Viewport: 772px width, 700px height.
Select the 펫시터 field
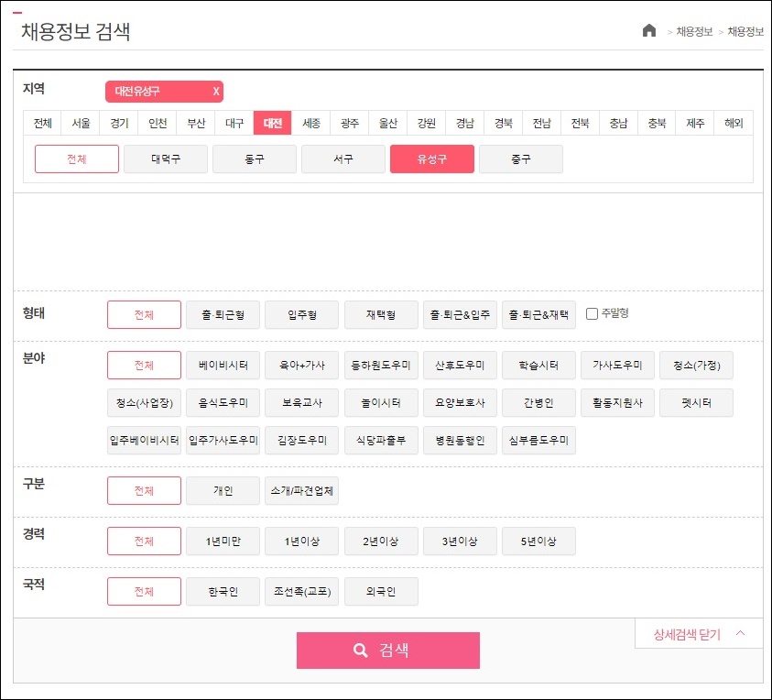[696, 403]
